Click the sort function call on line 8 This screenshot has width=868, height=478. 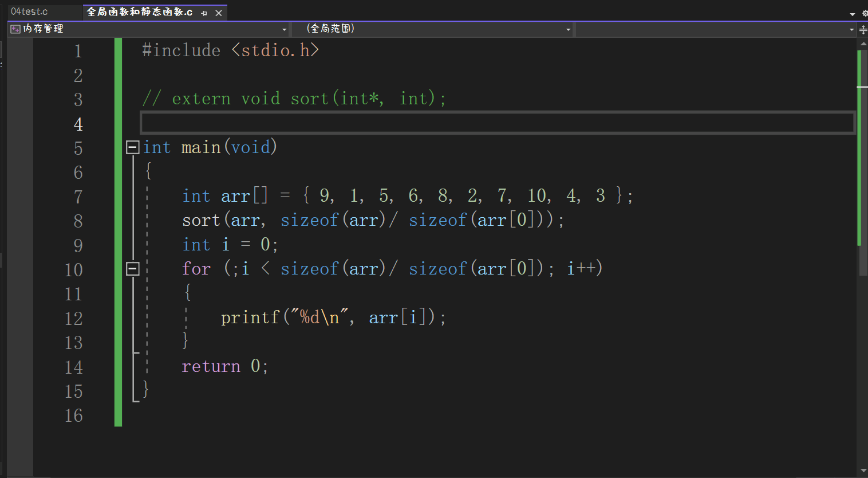pyautogui.click(x=373, y=220)
